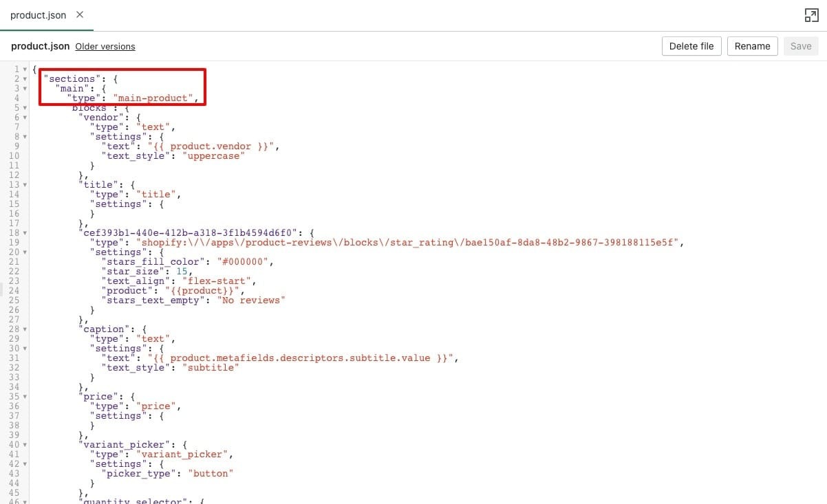Click the Delete file button

[x=691, y=46]
